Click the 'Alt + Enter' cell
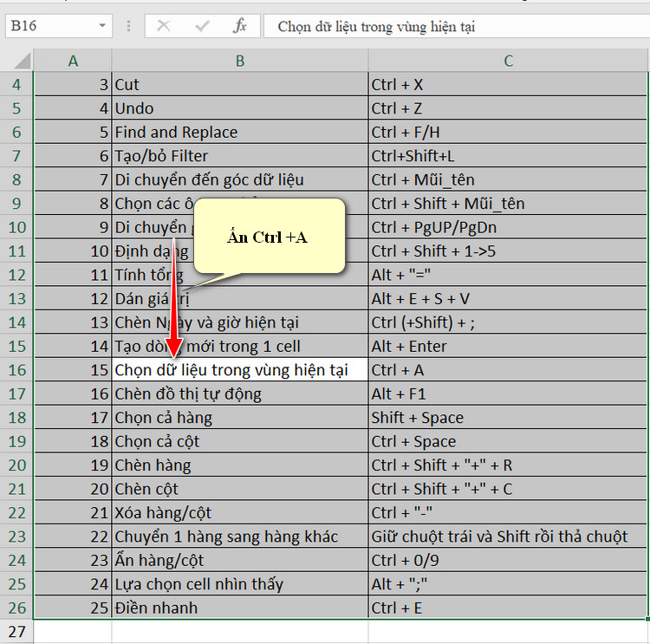The width and height of the screenshot is (650, 644). coord(507,346)
